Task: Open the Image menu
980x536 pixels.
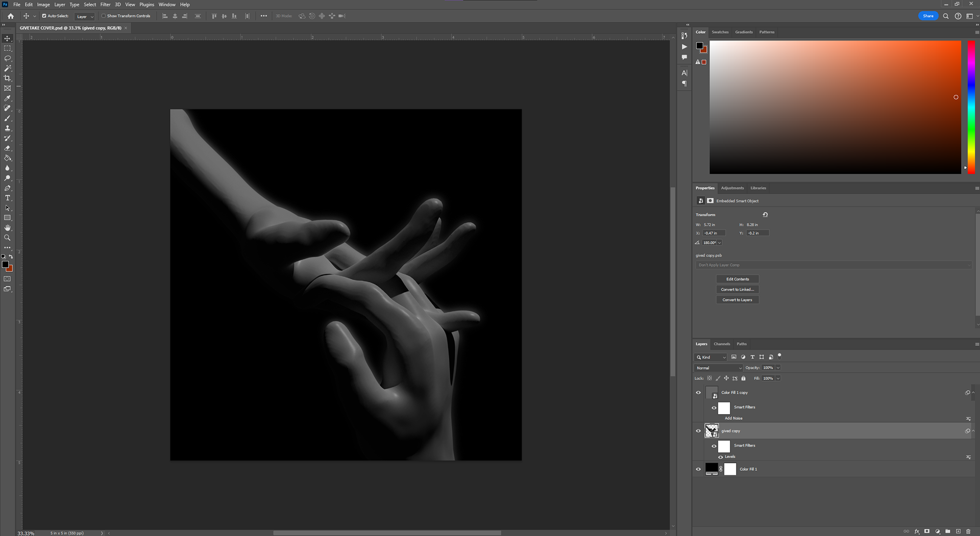Action: click(43, 5)
